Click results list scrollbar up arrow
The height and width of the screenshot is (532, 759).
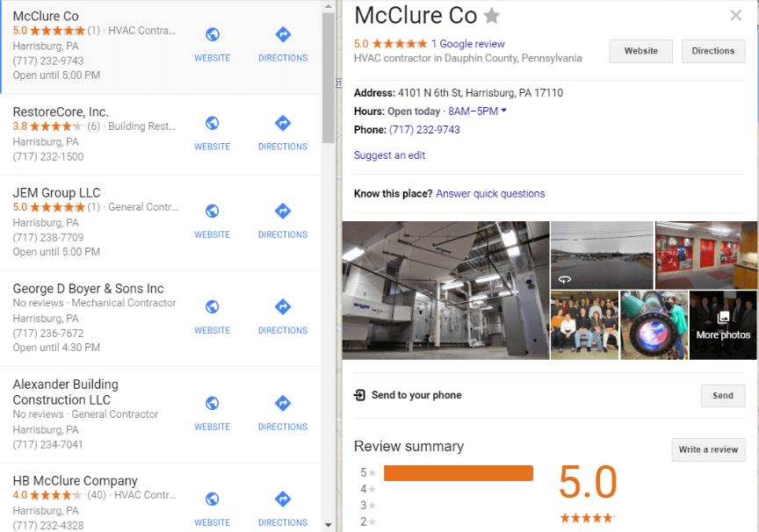click(x=329, y=6)
